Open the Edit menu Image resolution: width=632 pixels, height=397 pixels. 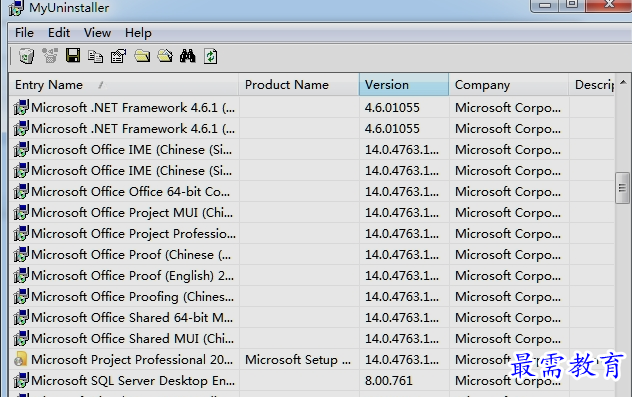(59, 33)
